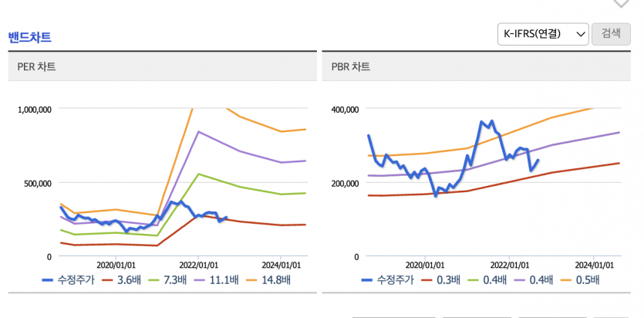Toggle the 11.1배 legend entry

[x=216, y=280]
